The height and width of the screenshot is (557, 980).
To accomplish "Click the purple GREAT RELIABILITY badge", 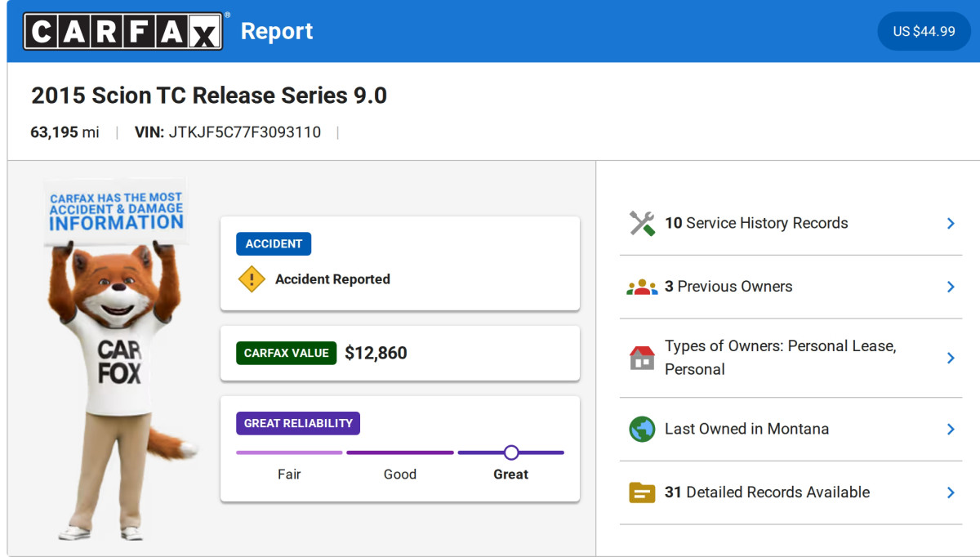I will pos(298,423).
